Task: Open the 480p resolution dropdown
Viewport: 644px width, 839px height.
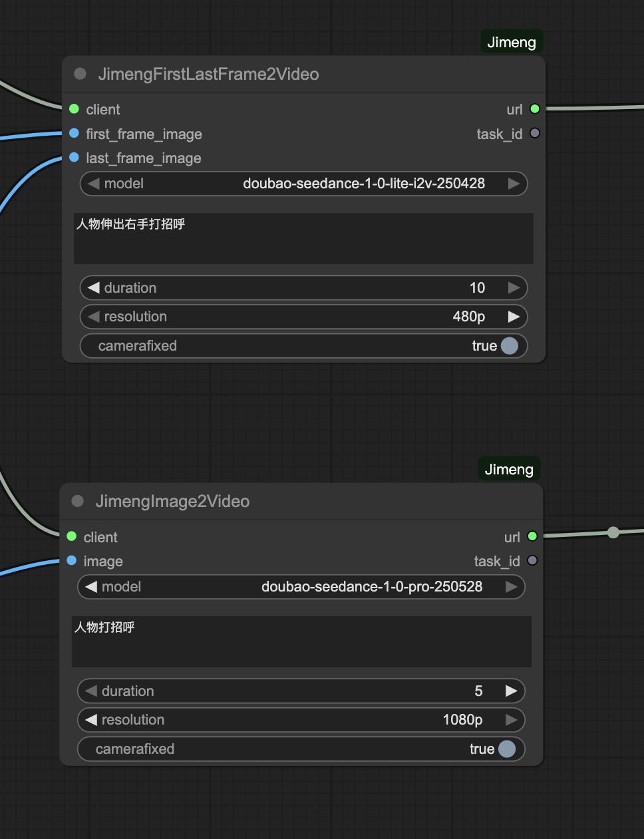Action: [303, 317]
